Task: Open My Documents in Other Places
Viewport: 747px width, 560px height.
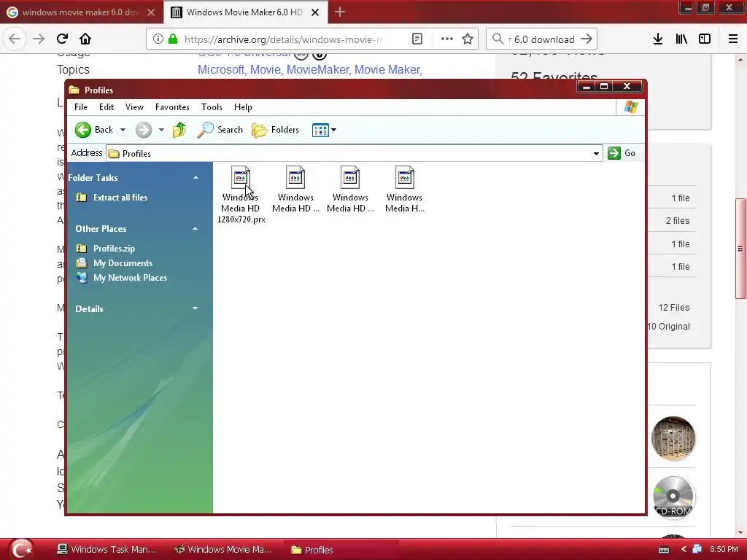Action: 123,262
